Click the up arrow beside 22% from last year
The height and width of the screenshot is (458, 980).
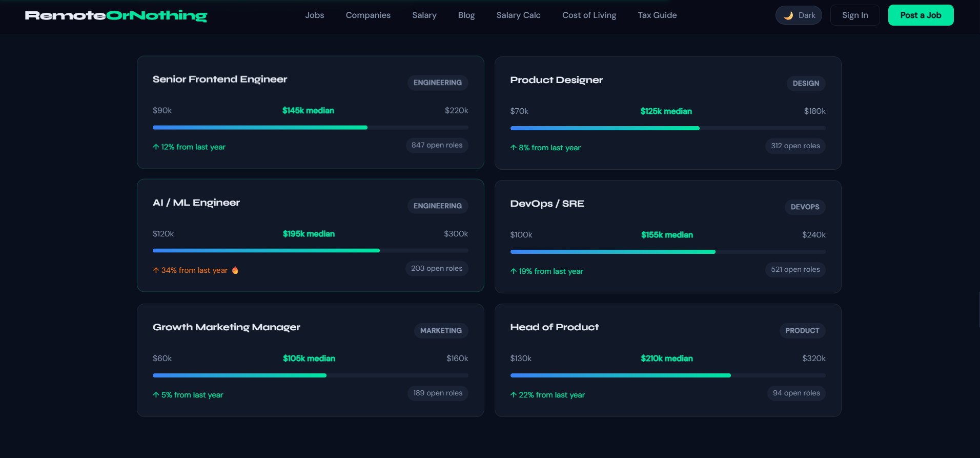click(514, 395)
